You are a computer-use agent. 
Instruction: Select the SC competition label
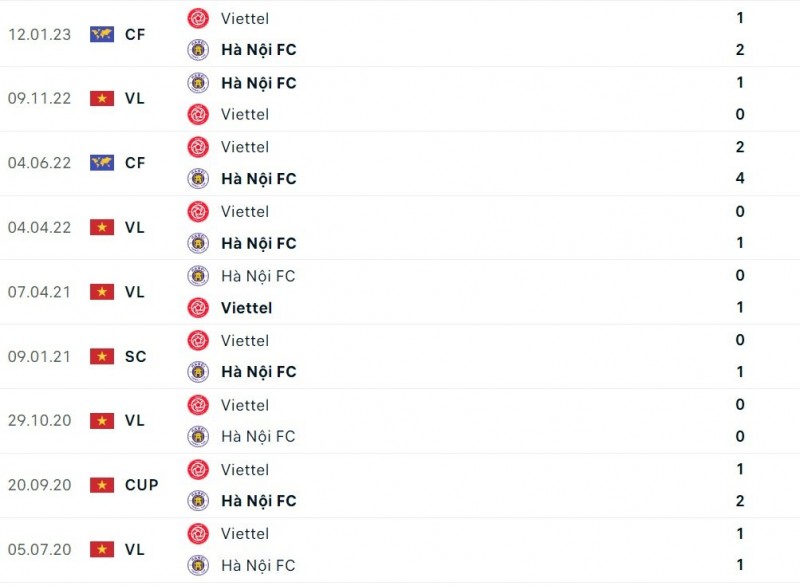[135, 356]
